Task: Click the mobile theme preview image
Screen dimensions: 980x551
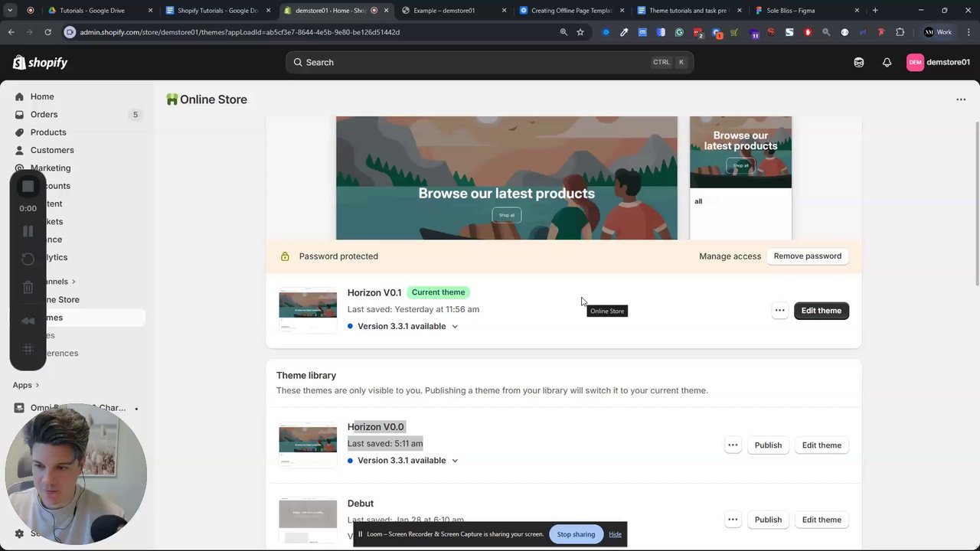Action: [740, 178]
